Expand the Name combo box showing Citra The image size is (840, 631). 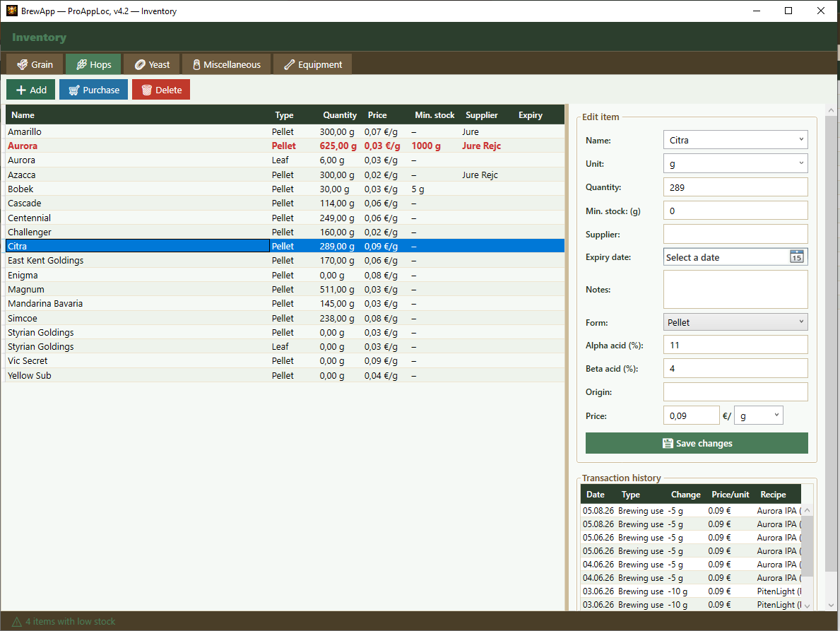point(735,140)
